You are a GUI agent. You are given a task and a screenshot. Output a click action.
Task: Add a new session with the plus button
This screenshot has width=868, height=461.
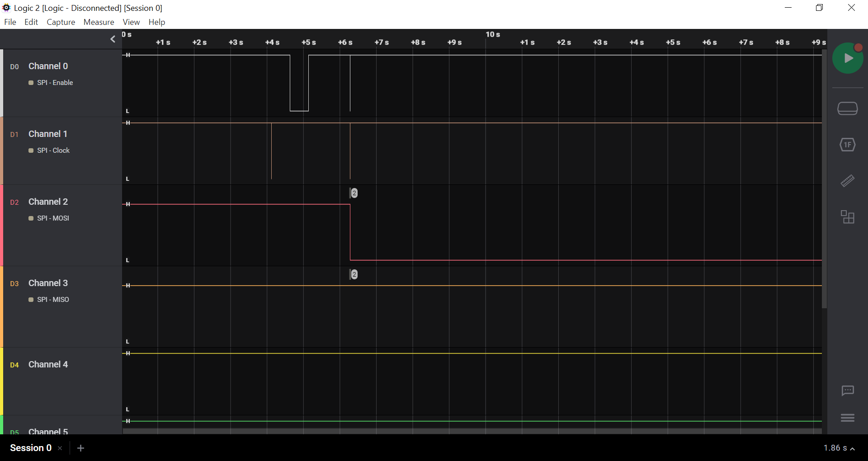(x=80, y=448)
